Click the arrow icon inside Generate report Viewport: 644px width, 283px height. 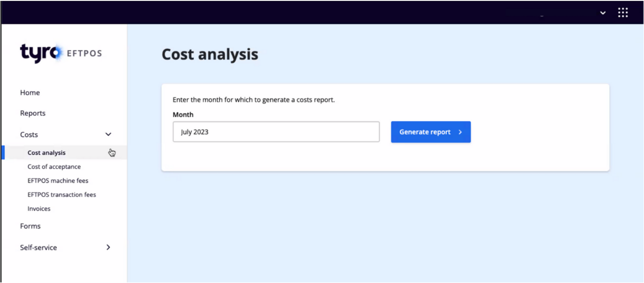(x=460, y=132)
